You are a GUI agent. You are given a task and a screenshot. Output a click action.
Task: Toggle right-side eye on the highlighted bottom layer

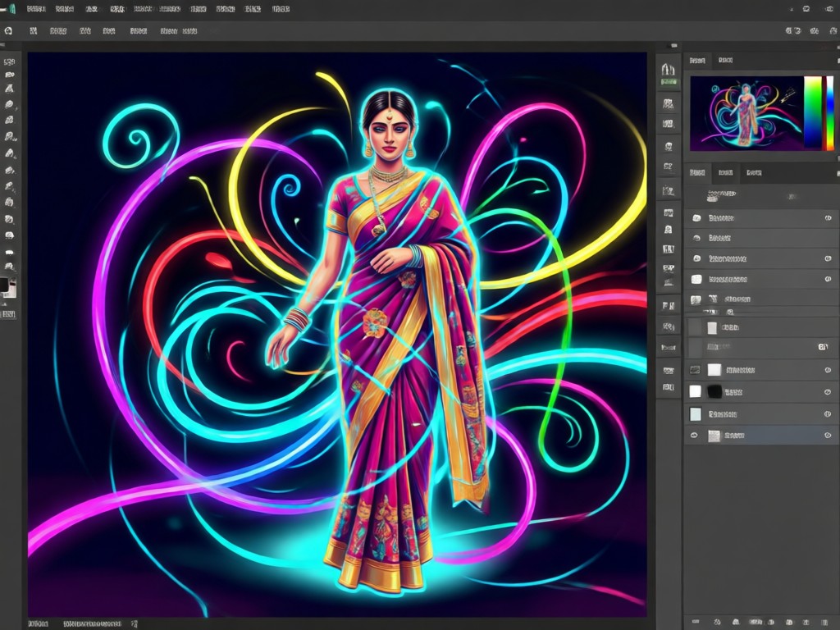pos(828,436)
